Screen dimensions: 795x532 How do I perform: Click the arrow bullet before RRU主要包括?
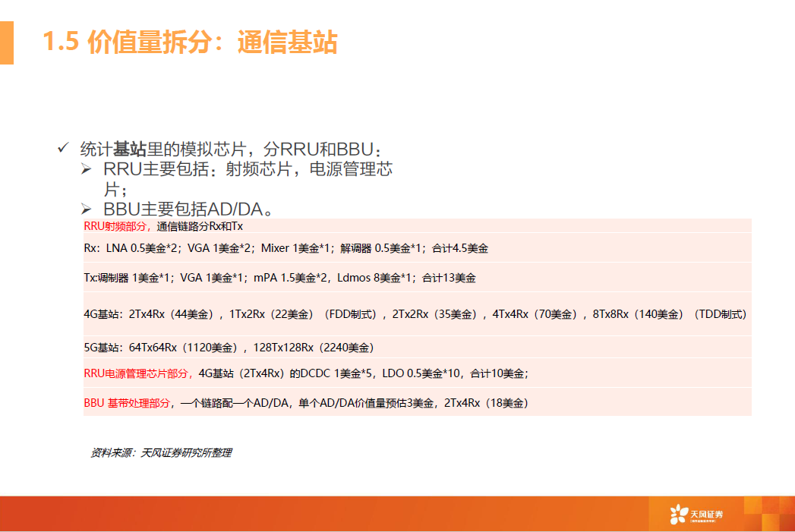[x=87, y=168]
